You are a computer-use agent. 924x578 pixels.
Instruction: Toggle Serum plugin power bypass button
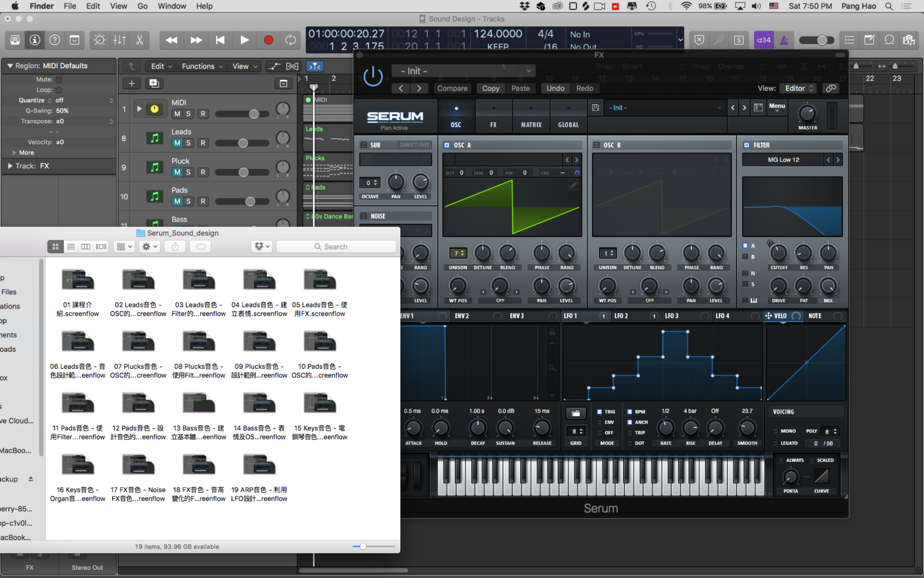click(x=373, y=76)
